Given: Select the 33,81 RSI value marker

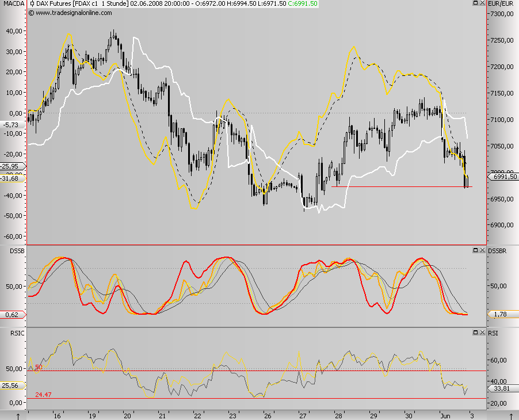Looking at the screenshot, I should pos(503,388).
